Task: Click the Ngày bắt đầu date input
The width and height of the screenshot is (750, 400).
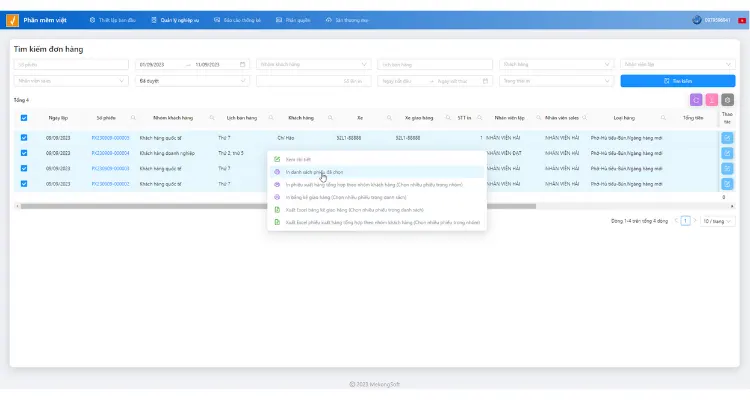Action: click(403, 81)
